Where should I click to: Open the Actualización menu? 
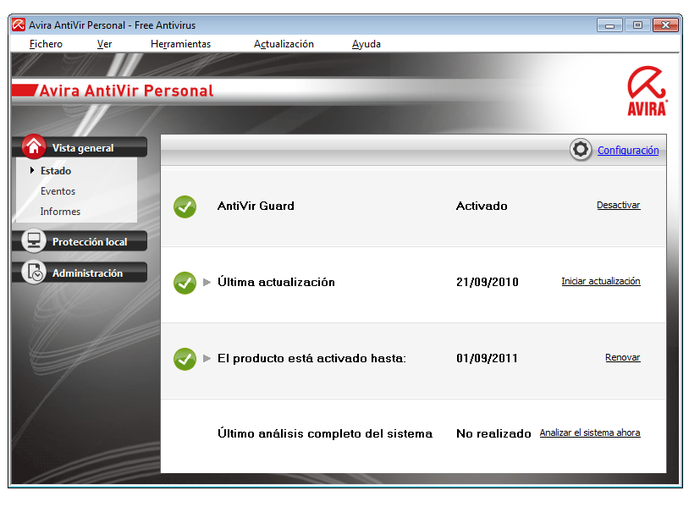(x=284, y=44)
